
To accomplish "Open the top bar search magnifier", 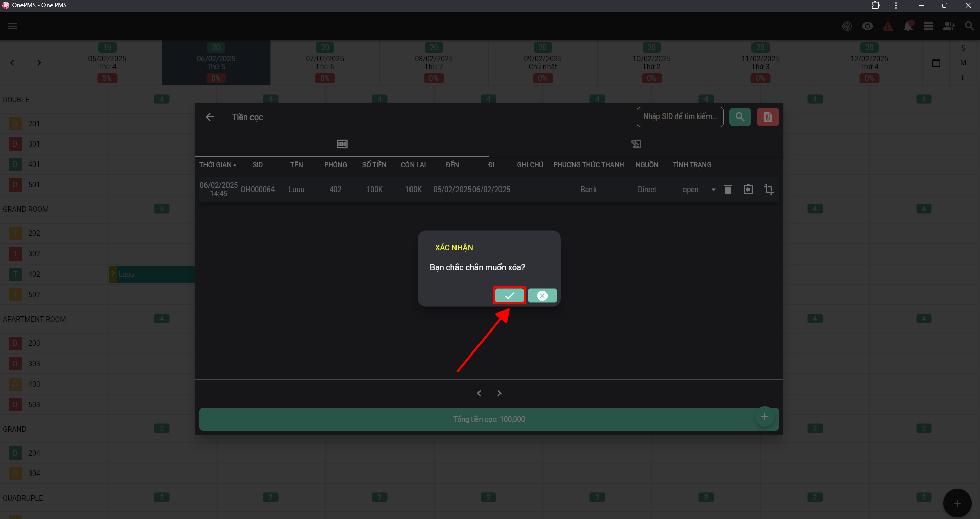I will pos(969,26).
